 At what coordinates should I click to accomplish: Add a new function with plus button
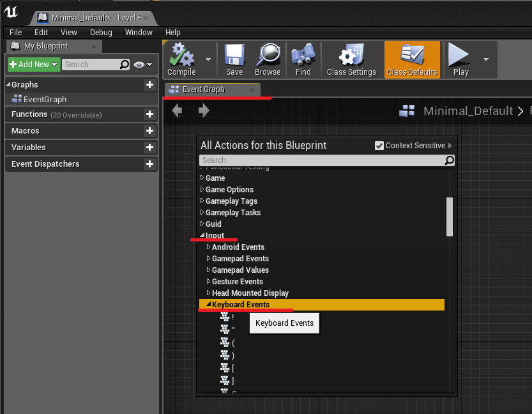click(149, 114)
